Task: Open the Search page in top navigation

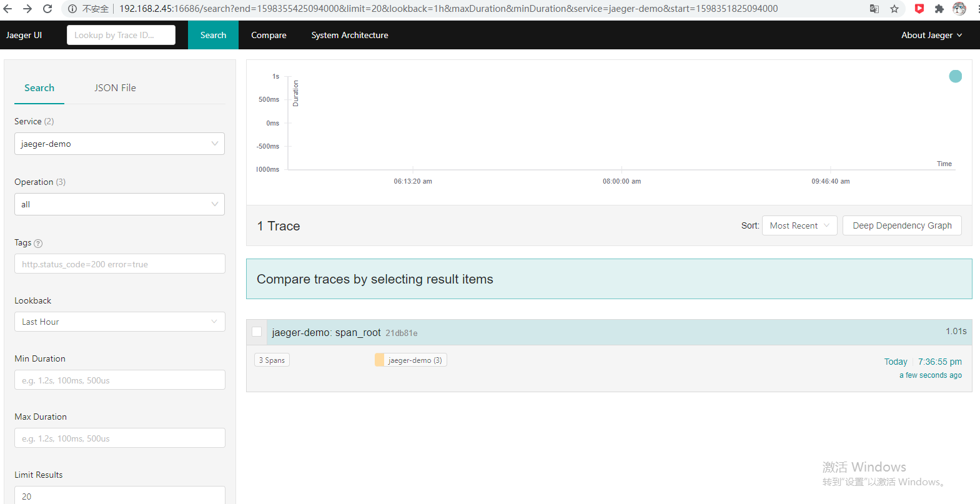Action: click(213, 35)
